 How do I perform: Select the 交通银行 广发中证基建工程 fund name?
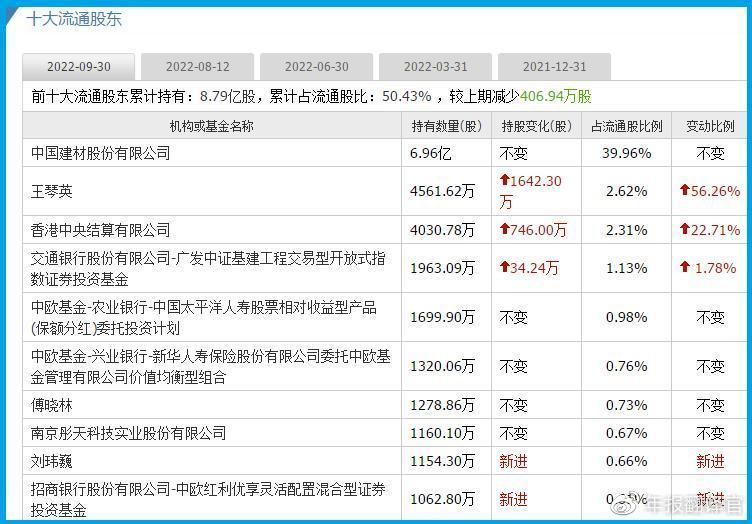click(x=208, y=268)
